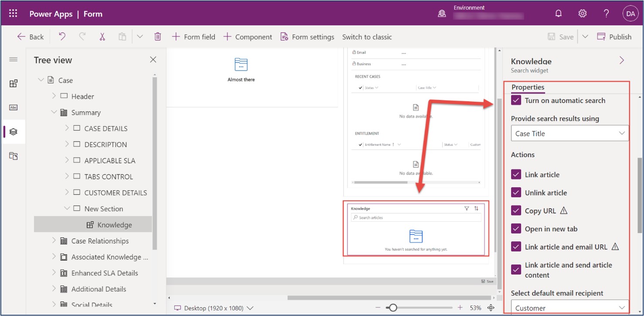Select the Tree view layers icon

coord(14,131)
